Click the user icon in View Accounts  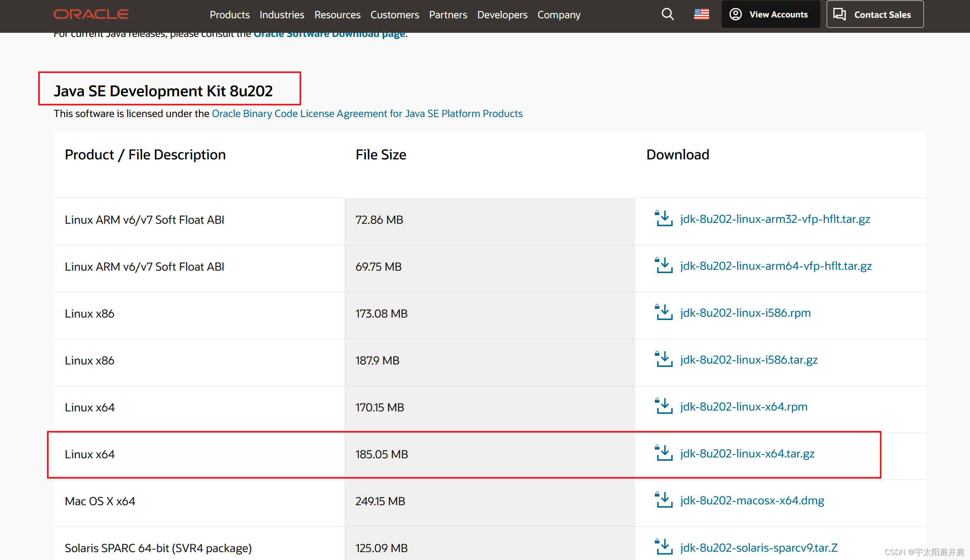pos(736,15)
